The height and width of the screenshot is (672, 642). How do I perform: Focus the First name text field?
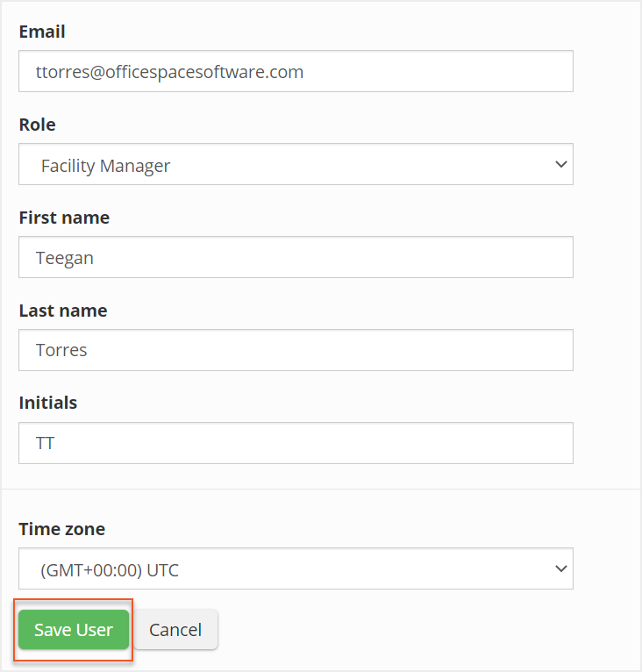[295, 258]
